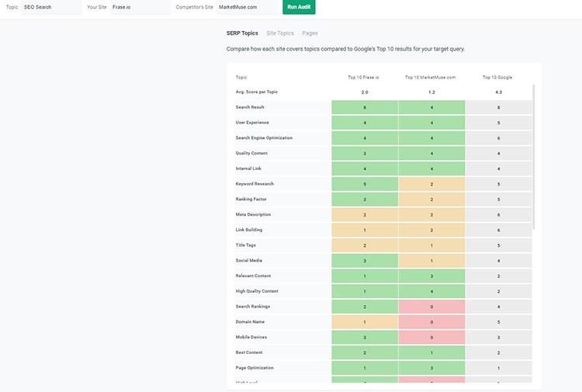Focus the Topic field containing SEO Search

click(51, 7)
